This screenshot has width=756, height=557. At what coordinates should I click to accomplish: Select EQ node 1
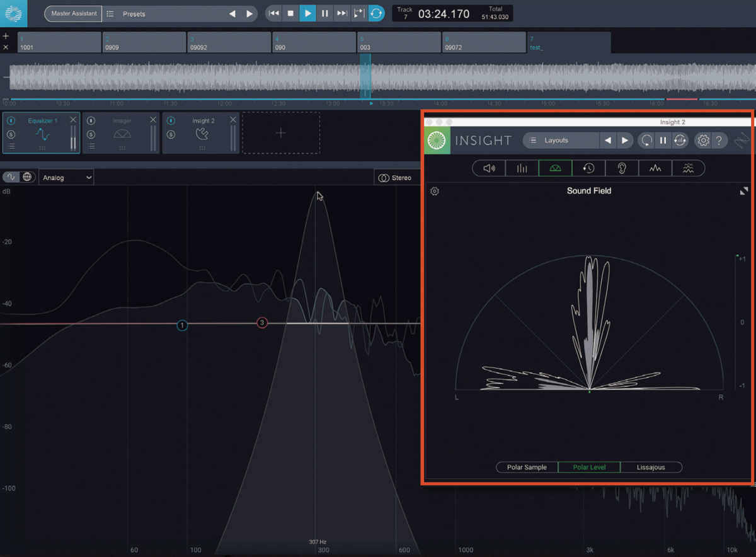(x=182, y=326)
